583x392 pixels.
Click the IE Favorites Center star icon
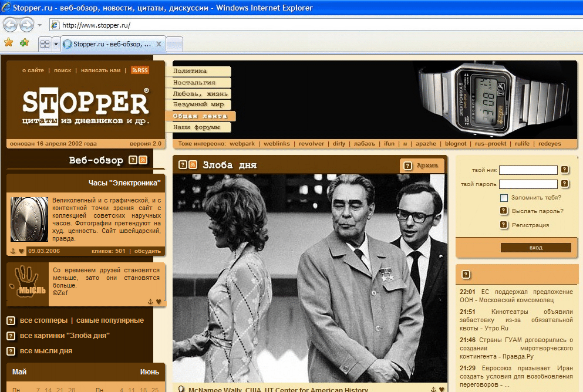point(8,43)
